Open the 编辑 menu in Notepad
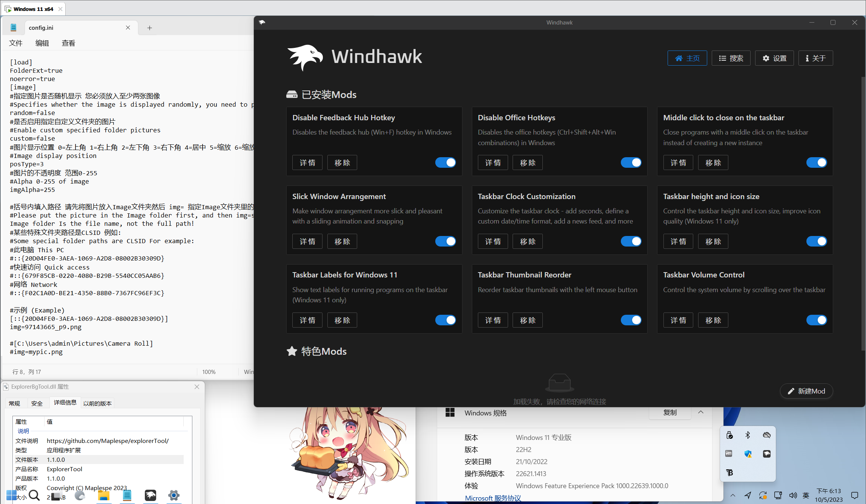Screen dimensions: 866x504 [42, 43]
